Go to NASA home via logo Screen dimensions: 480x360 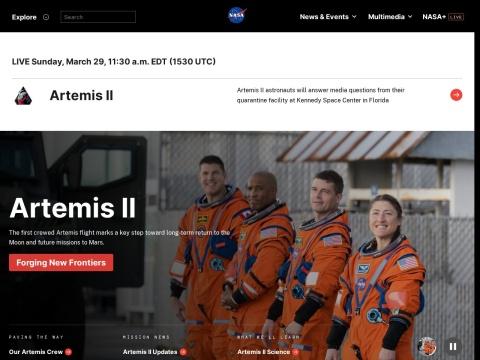[x=237, y=15]
